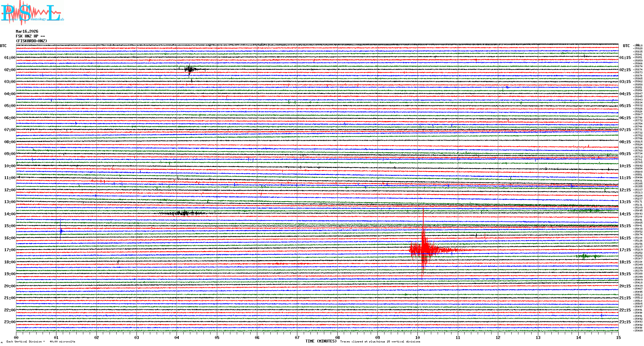Click the 20:15 label on right axis
Screen dimensions: 644x346
[625, 286]
